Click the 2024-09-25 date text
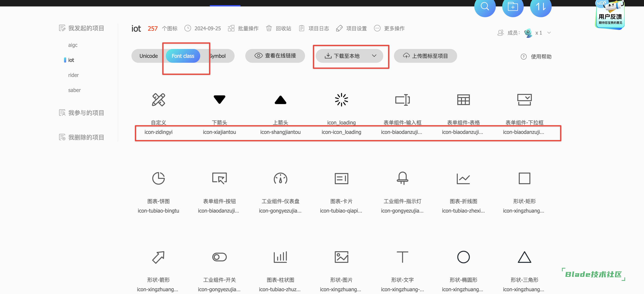 tap(208, 28)
